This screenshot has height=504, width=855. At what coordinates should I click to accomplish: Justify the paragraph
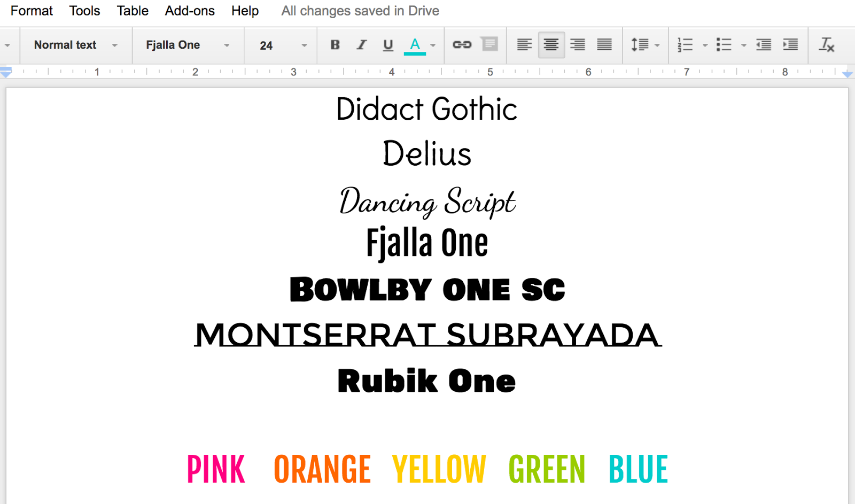[604, 45]
